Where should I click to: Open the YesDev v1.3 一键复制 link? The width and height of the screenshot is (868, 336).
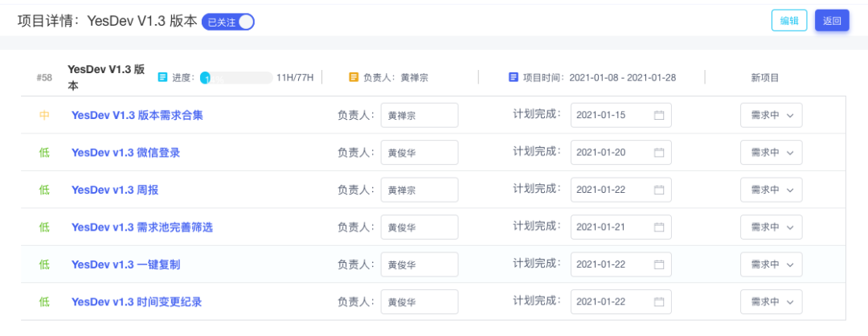click(125, 264)
